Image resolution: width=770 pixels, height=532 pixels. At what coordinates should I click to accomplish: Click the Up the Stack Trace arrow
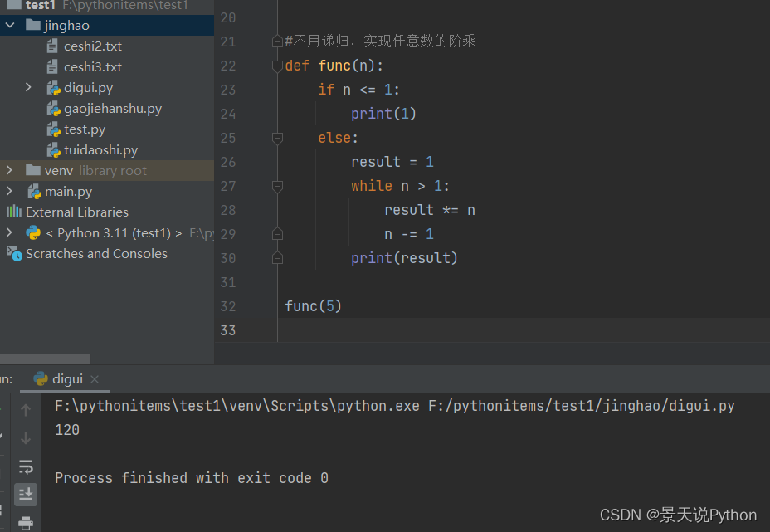click(26, 410)
